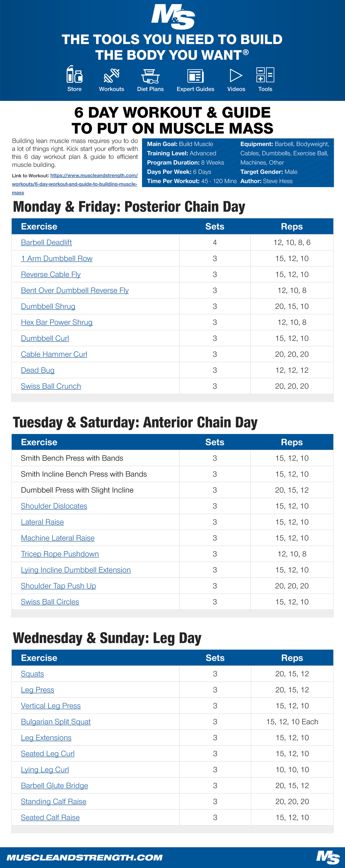Open the Lying Incline Dumbbell Extension link
Image resolution: width=345 pixels, height=868 pixels.
(76, 570)
